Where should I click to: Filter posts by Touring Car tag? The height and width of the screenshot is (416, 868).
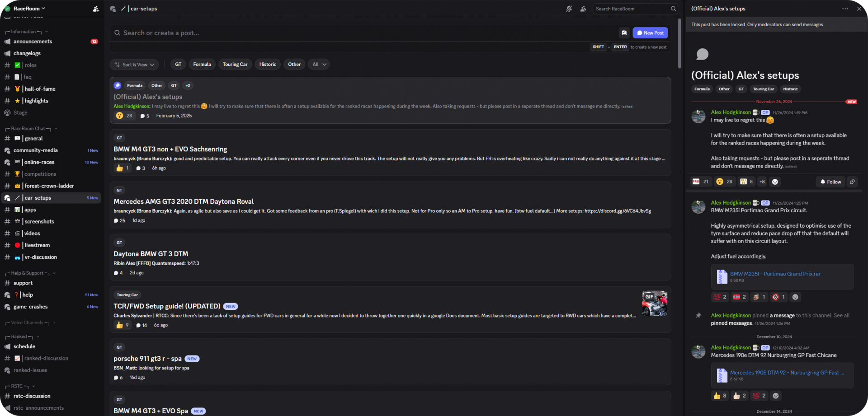235,65
